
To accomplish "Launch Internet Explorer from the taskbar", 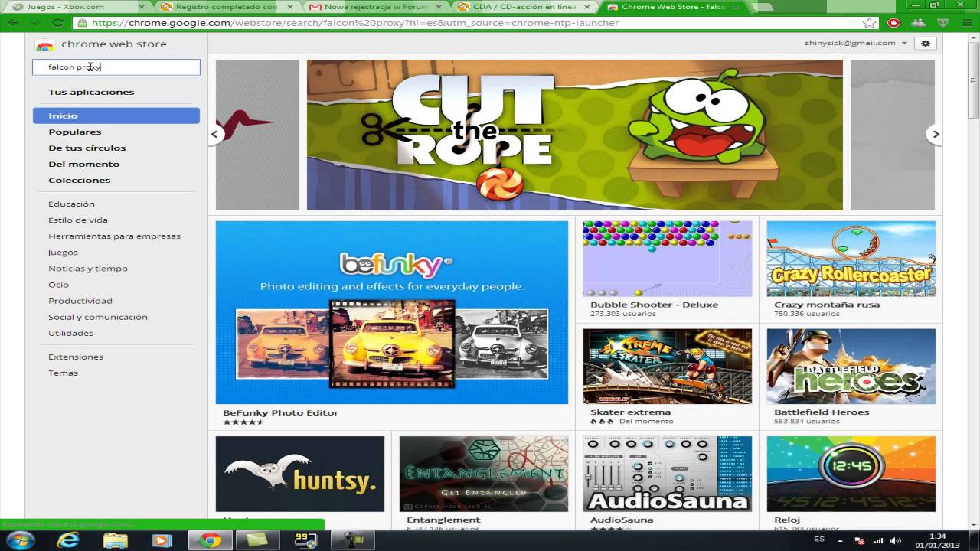I will (68, 540).
